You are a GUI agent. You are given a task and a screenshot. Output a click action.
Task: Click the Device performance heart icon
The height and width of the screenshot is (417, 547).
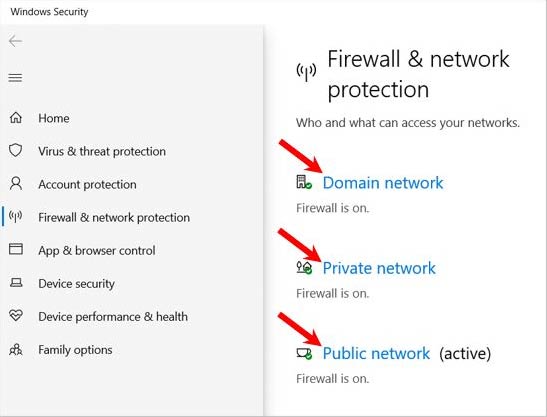16,315
